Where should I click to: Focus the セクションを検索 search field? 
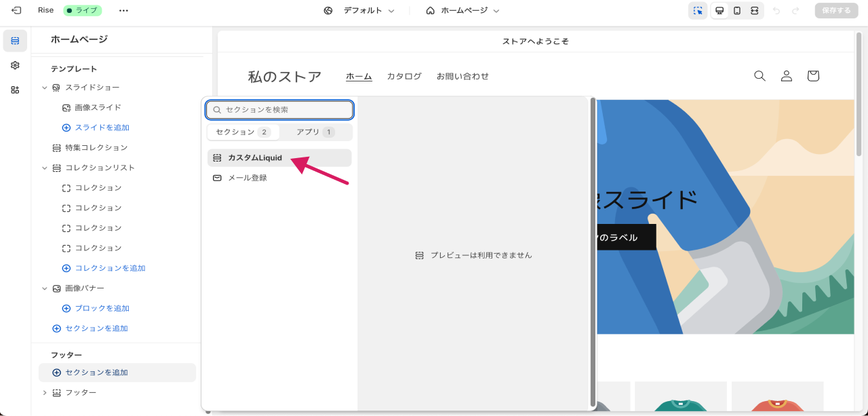pos(285,110)
